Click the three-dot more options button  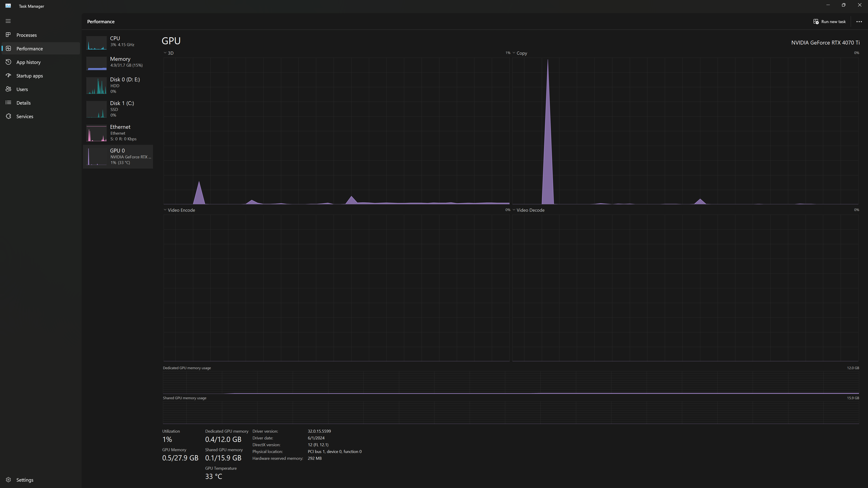[859, 21]
